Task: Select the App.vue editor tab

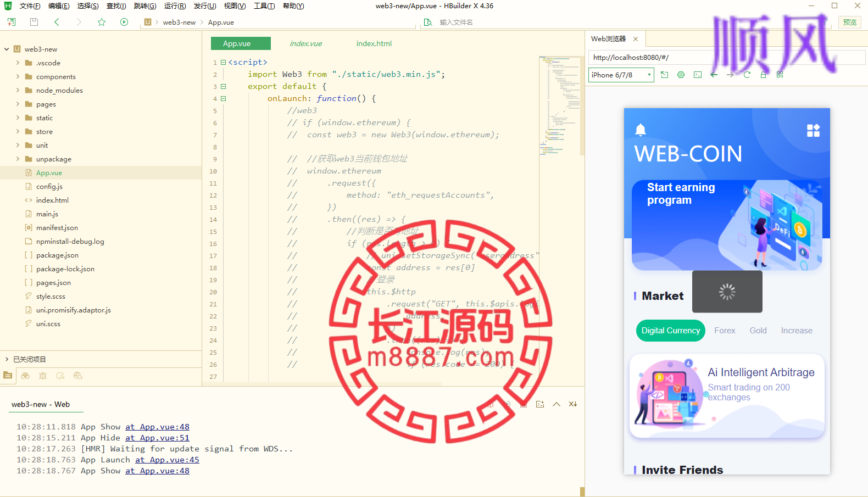Action: 241,43
